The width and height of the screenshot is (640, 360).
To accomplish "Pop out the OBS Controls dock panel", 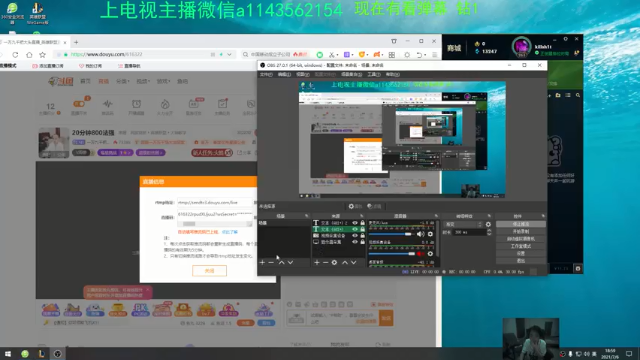I will (x=543, y=216).
